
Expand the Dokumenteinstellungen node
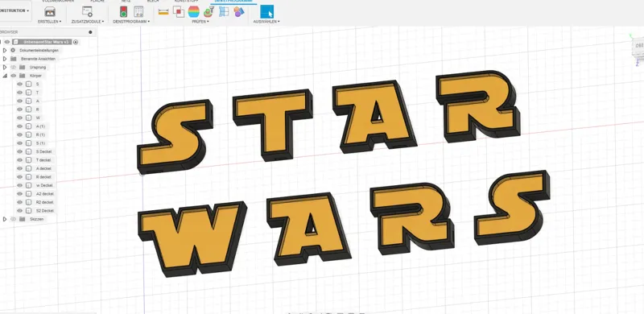pos(5,50)
